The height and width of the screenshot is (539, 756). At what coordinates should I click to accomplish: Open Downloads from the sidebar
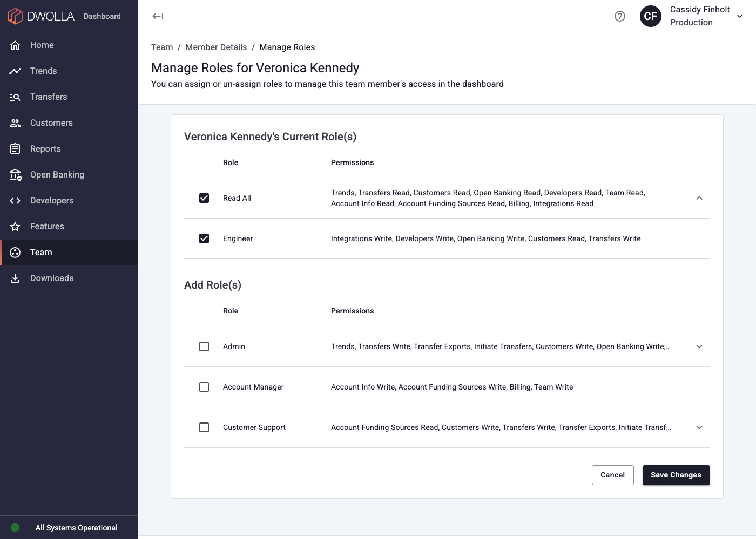coord(69,278)
